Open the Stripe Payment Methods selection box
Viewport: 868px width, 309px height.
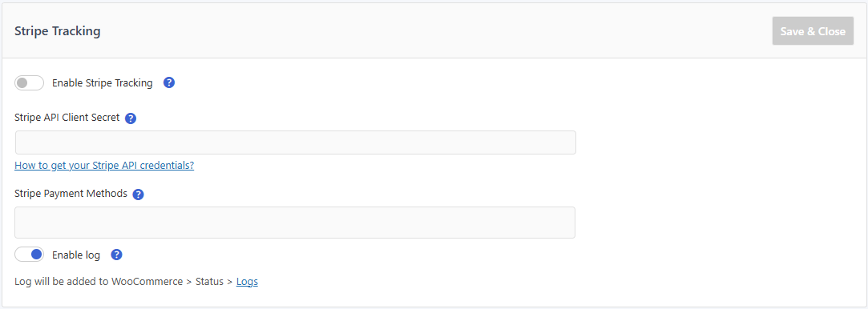coord(295,223)
